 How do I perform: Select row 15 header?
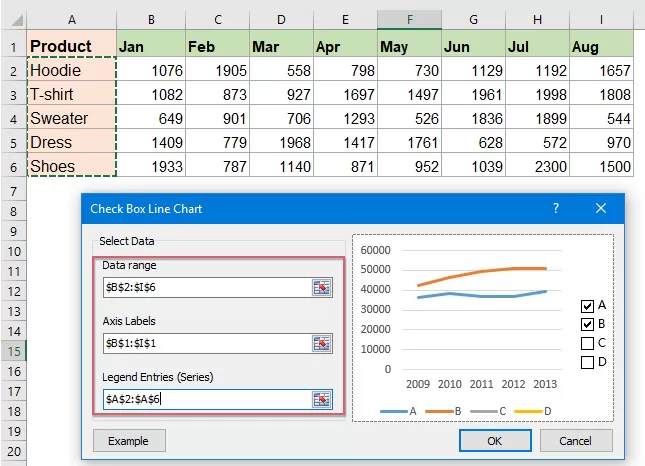click(14, 351)
